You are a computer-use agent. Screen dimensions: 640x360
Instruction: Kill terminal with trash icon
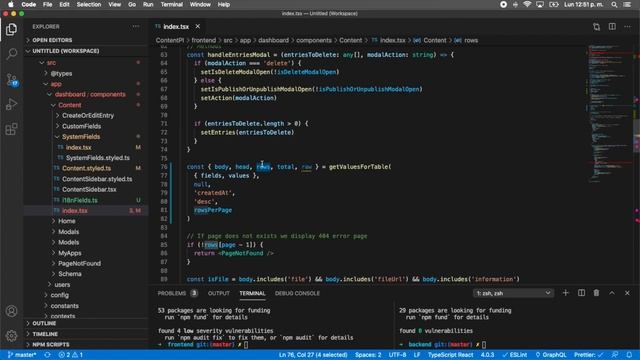coord(596,293)
